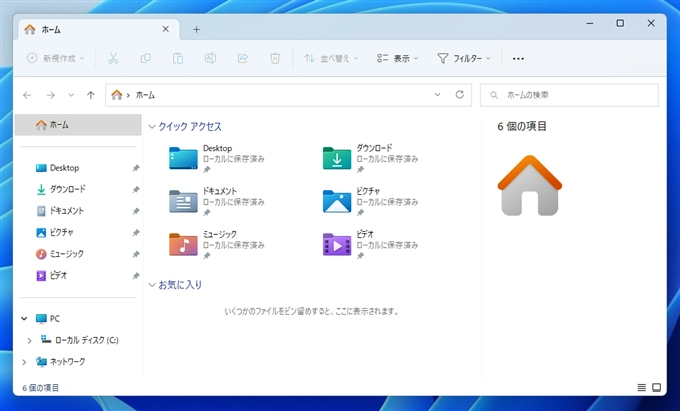Collapse the お気に入り section

[152, 285]
